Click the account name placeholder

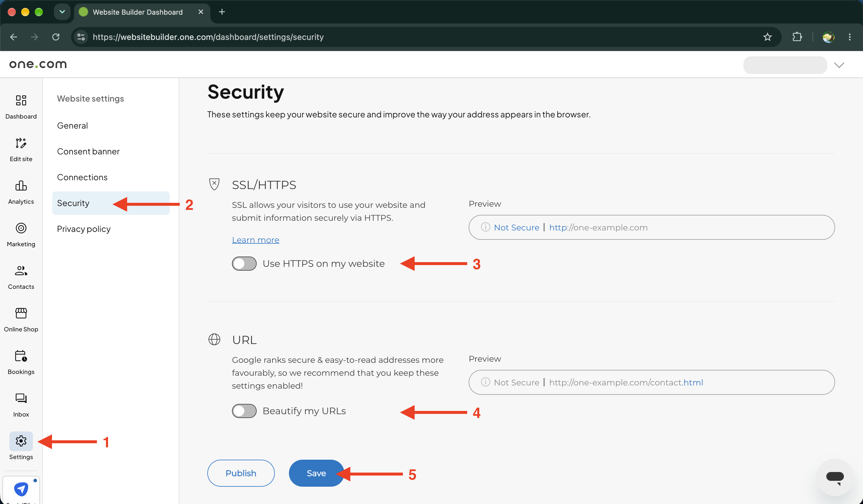[785, 65]
